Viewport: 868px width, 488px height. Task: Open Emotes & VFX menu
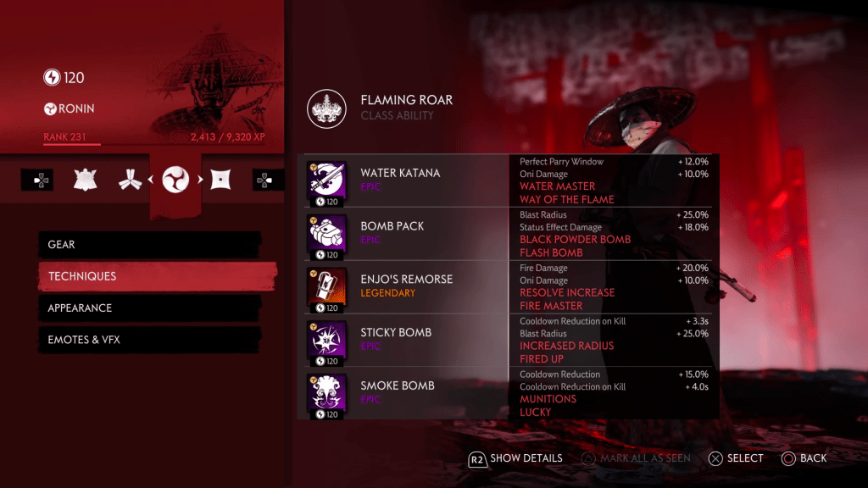(x=149, y=340)
